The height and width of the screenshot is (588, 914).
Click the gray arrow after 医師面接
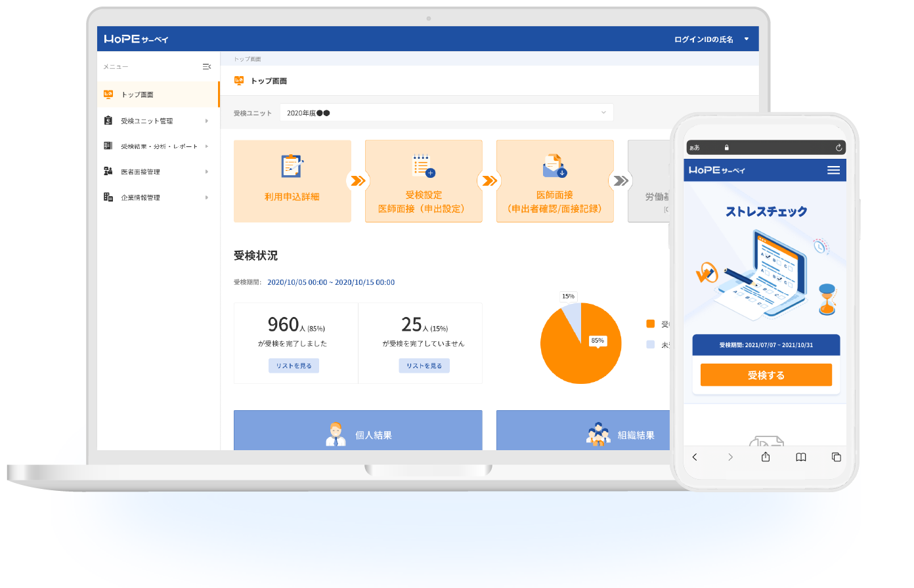click(620, 180)
